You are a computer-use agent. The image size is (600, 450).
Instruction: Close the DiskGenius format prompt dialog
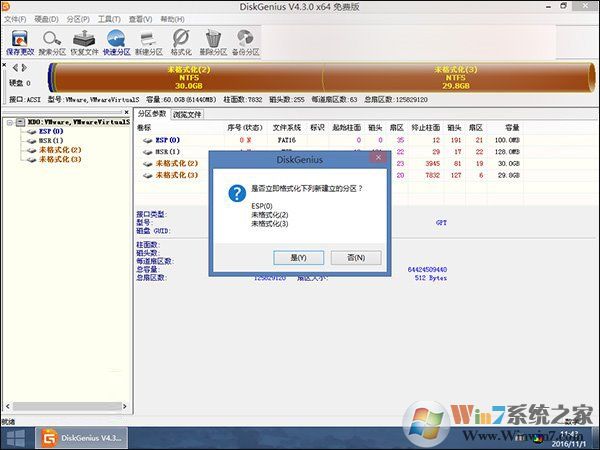click(377, 158)
